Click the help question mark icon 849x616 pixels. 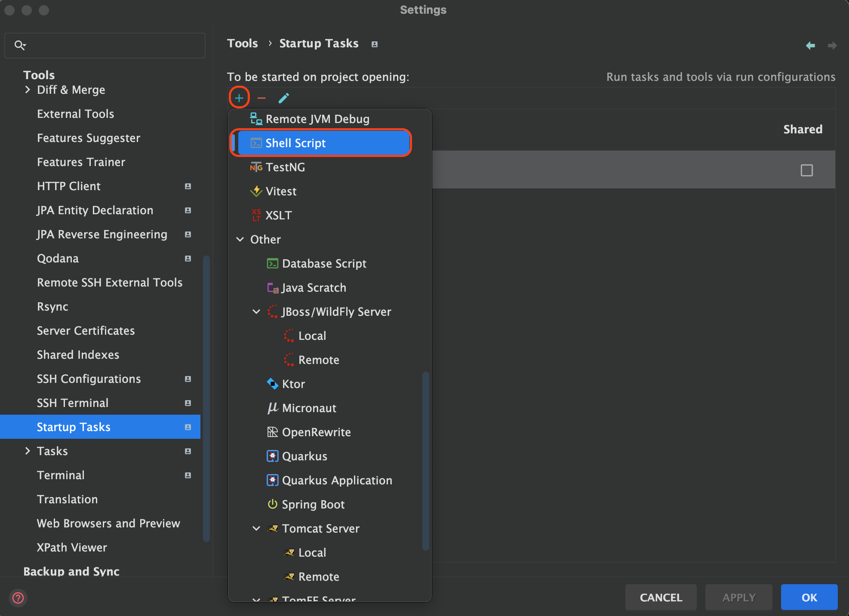coord(18,598)
